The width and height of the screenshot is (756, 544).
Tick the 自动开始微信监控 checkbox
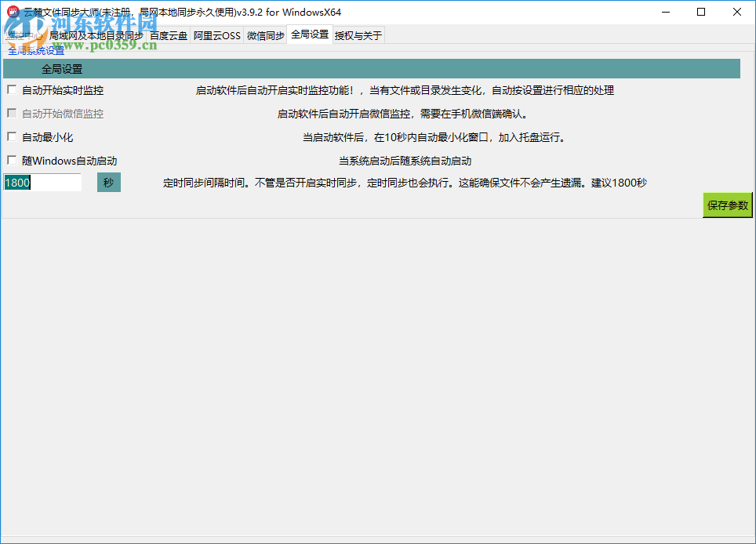click(12, 113)
